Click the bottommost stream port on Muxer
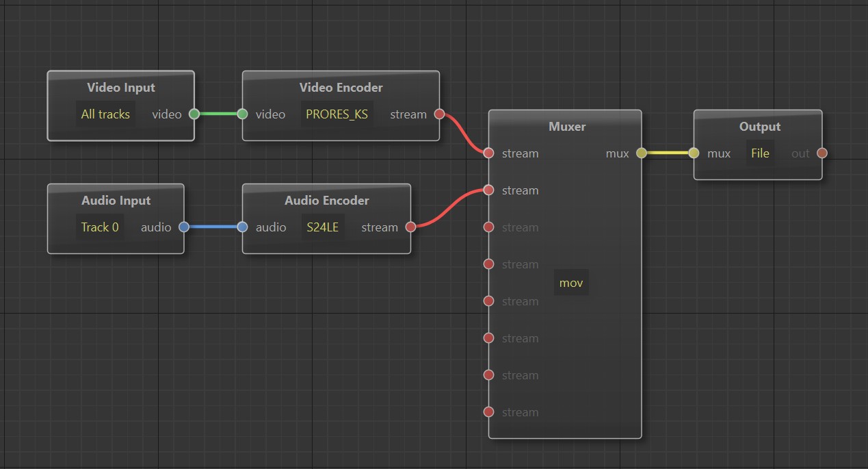868x469 pixels. pyautogui.click(x=488, y=412)
